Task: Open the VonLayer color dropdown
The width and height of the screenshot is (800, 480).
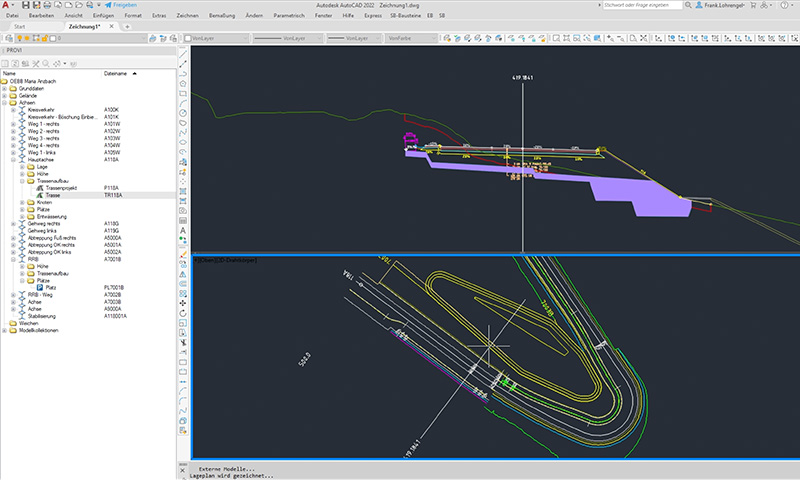Action: [214, 39]
